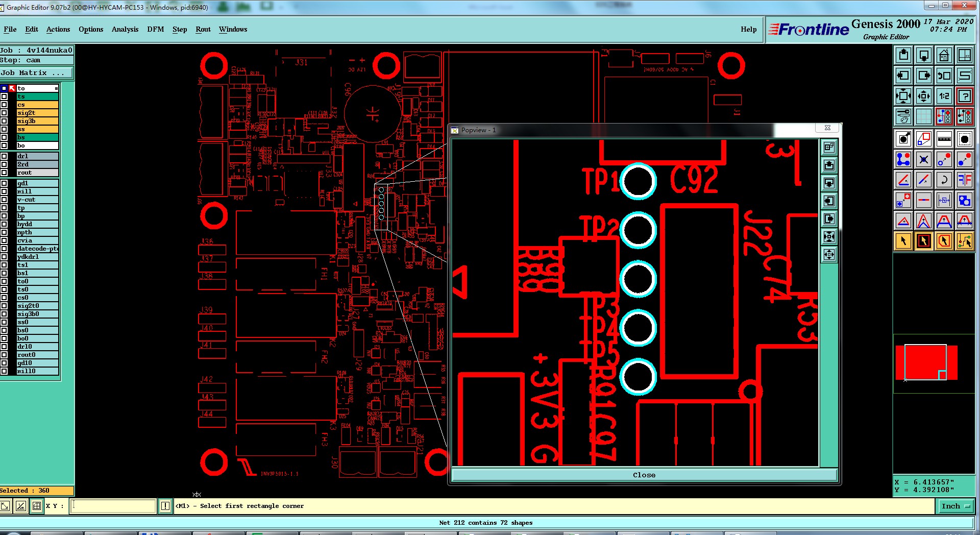
Task: Toggle the cs layer checkbox
Action: point(4,105)
